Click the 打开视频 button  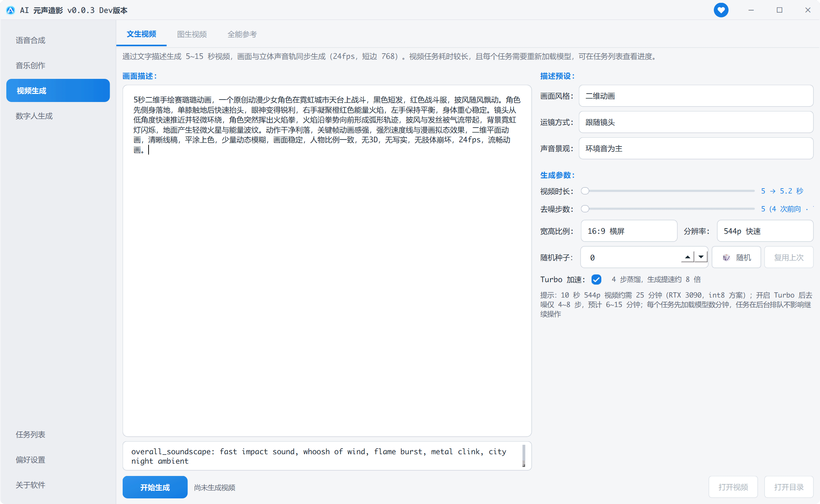733,487
